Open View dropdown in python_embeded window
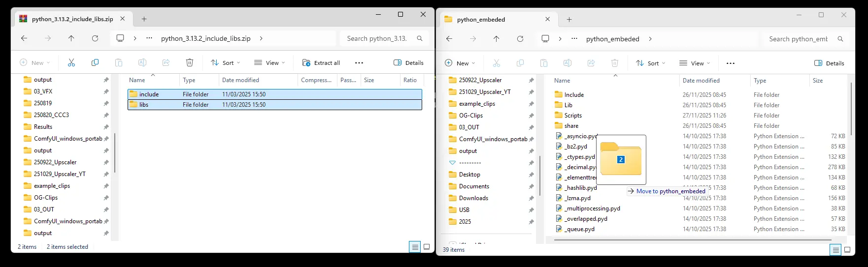868x267 pixels. pos(695,63)
